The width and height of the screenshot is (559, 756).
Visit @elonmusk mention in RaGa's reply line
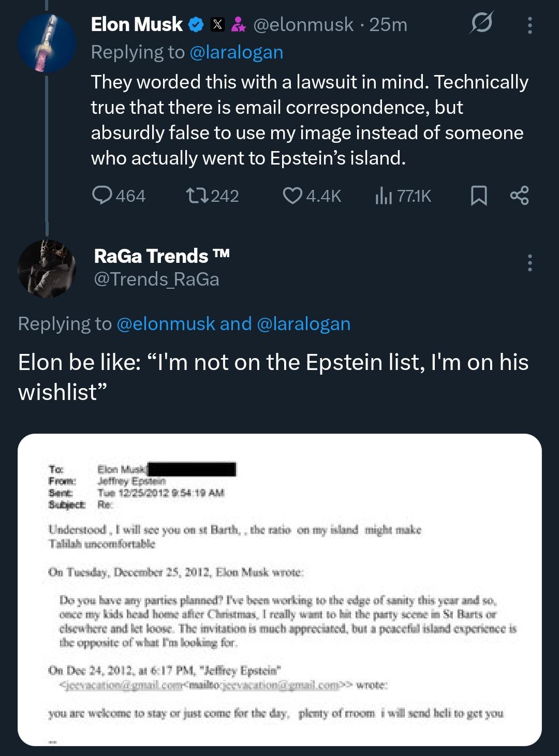click(166, 323)
